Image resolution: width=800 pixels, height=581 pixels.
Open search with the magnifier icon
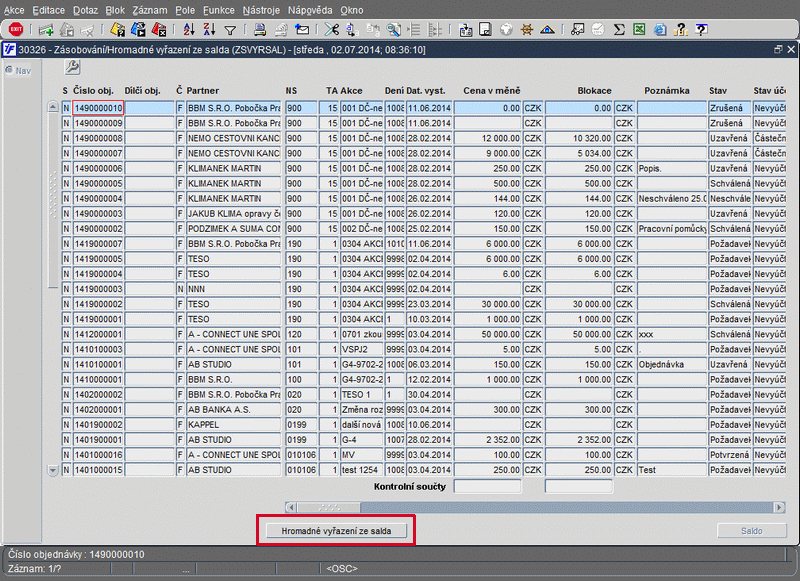[x=393, y=30]
